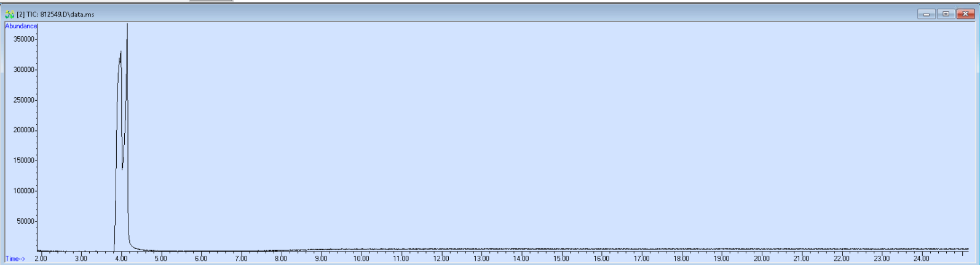The width and height of the screenshot is (980, 265).
Task: Click the Abundance axis label
Action: (21, 26)
